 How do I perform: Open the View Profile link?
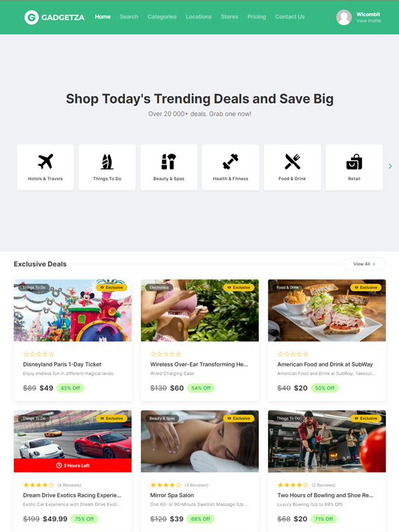click(369, 21)
